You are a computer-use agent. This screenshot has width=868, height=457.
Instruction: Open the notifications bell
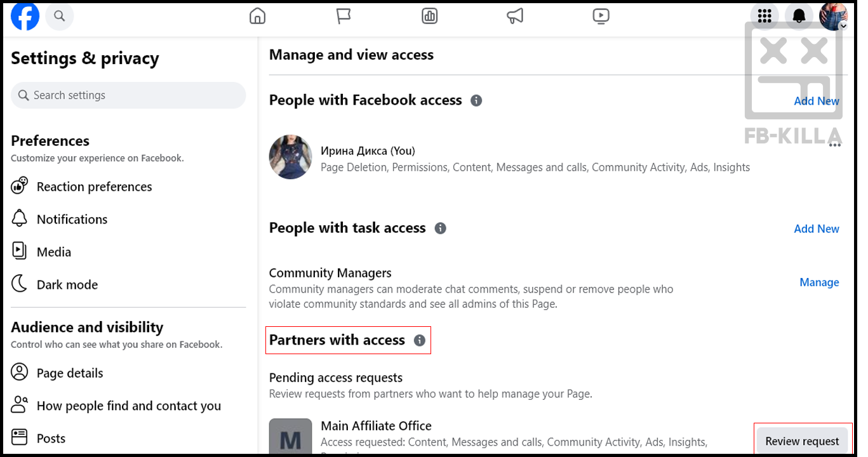click(799, 17)
